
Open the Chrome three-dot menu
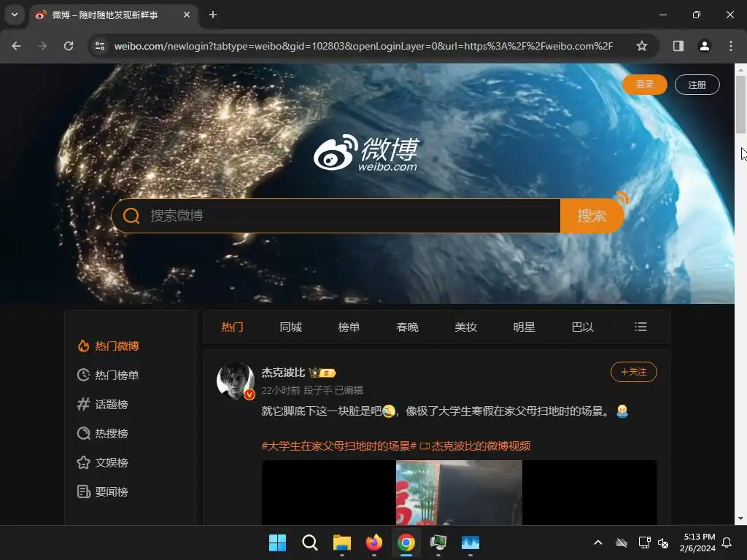tap(731, 46)
